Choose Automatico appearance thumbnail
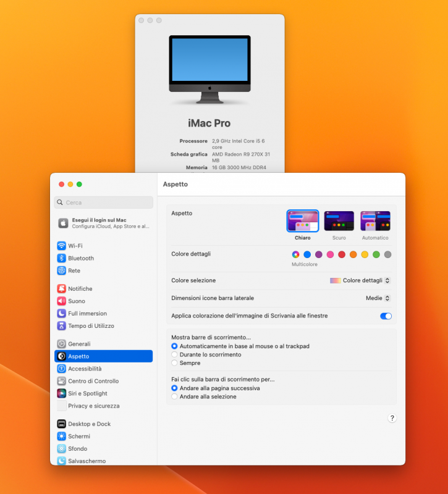The height and width of the screenshot is (494, 448). (375, 221)
